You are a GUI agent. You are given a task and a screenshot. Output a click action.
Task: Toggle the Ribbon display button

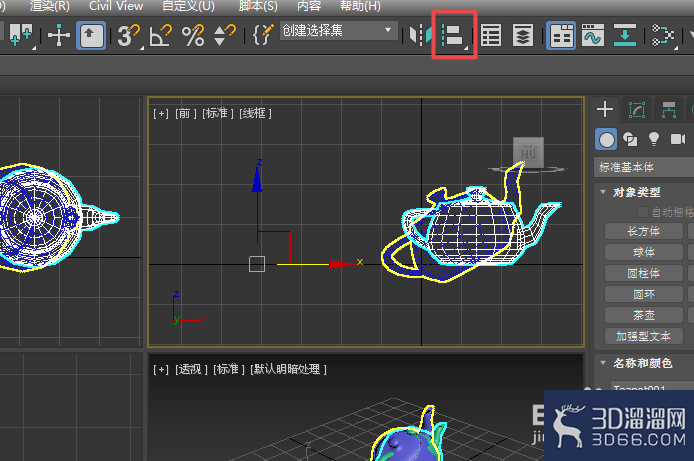[x=561, y=35]
